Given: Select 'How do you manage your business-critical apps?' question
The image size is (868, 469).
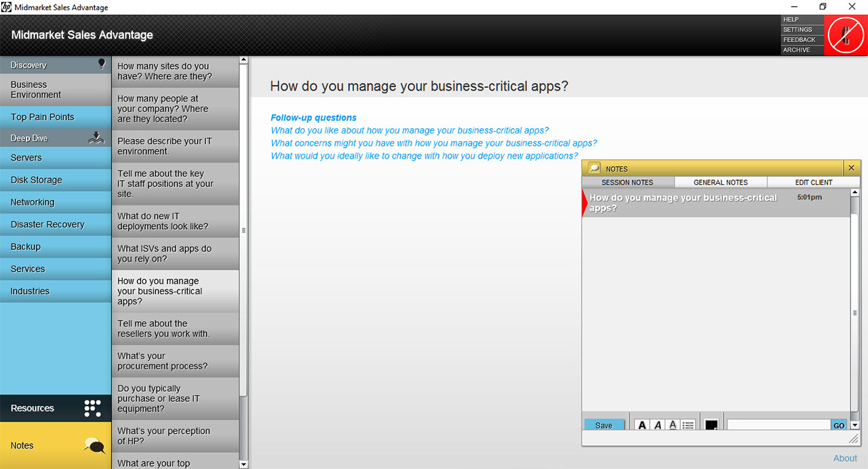Looking at the screenshot, I should pos(176,291).
